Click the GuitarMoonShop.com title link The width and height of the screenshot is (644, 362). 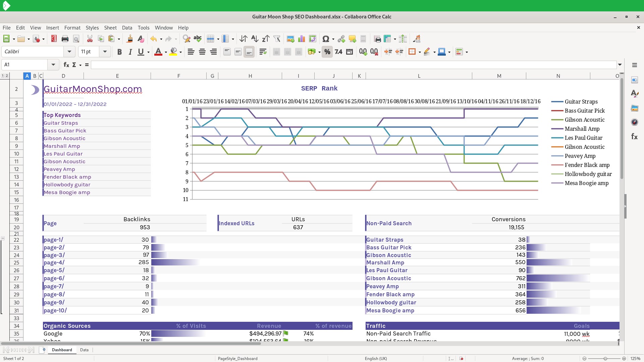pos(93,89)
